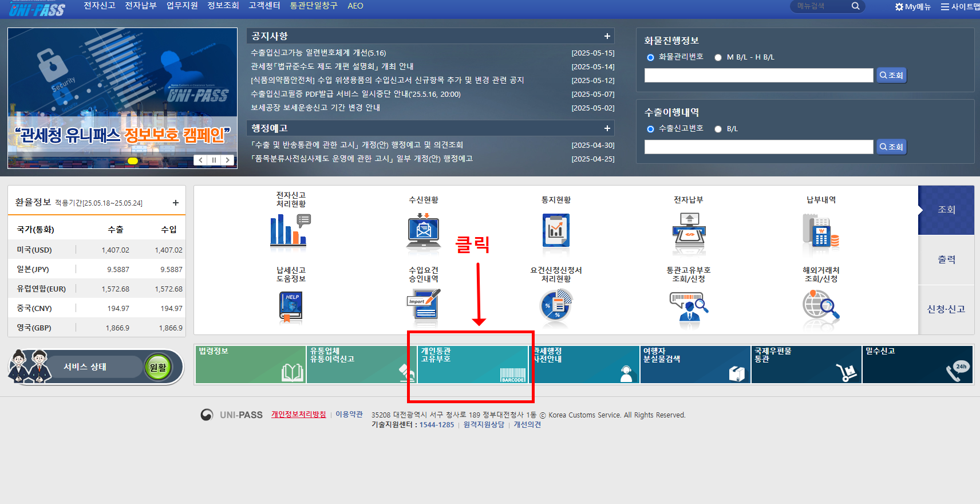Screen dimensions: 980x504
Task: Go to next banner slide
Action: [228, 160]
